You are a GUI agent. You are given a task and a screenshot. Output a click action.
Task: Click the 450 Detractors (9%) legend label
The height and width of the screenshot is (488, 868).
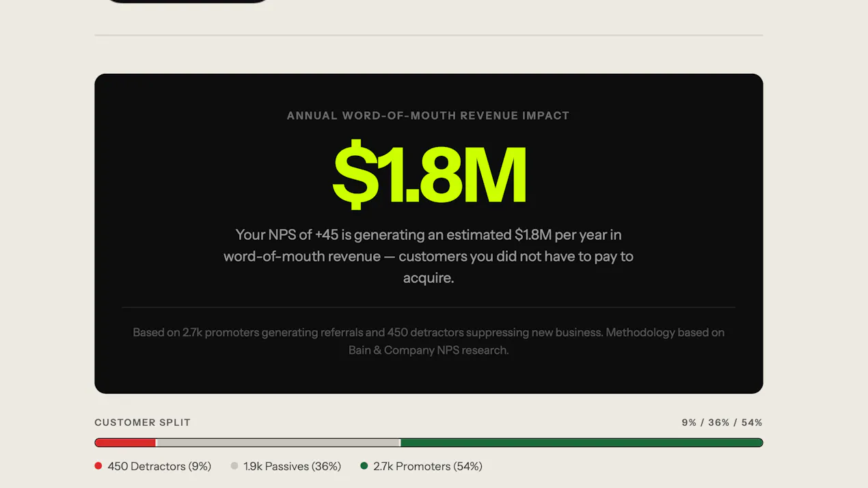click(x=159, y=466)
